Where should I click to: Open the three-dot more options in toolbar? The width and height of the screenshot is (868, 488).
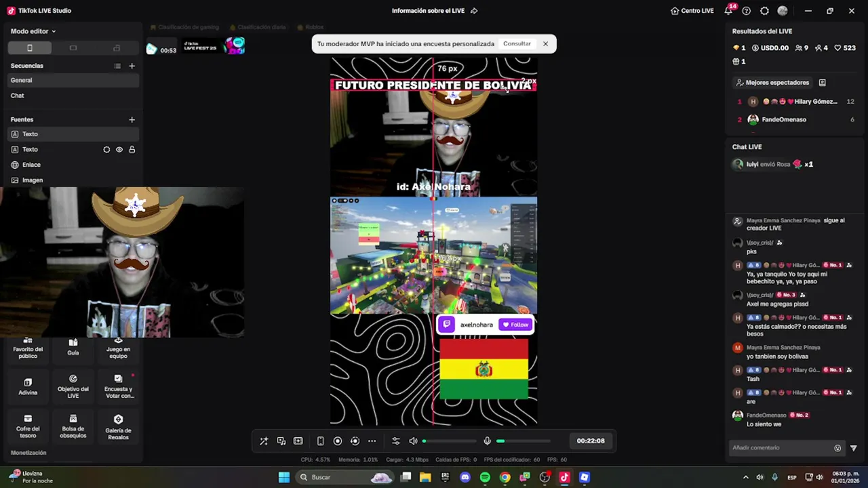click(x=372, y=441)
